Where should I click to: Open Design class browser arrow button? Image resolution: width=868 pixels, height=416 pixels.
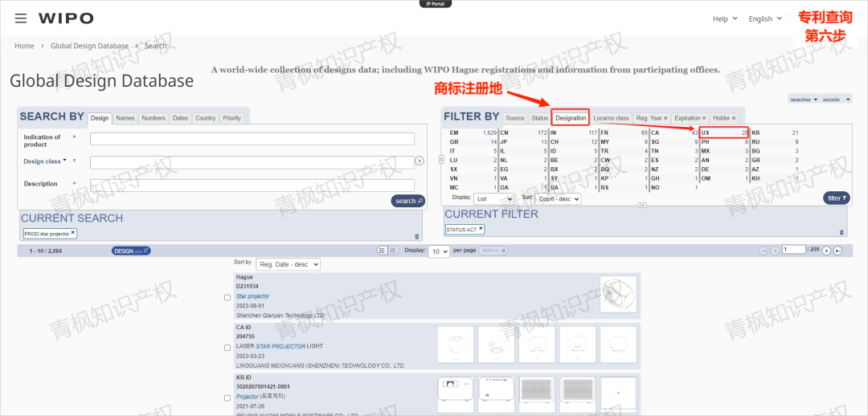pyautogui.click(x=420, y=161)
